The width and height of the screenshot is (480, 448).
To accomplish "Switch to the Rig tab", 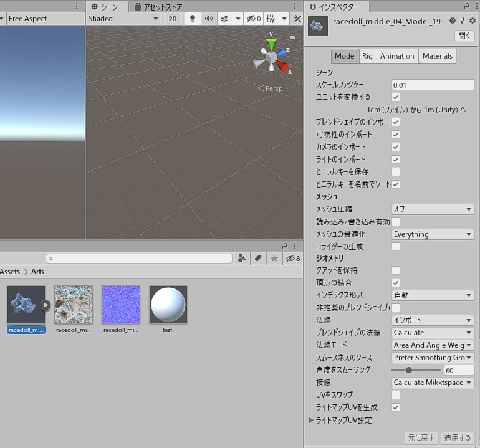I will coord(367,56).
